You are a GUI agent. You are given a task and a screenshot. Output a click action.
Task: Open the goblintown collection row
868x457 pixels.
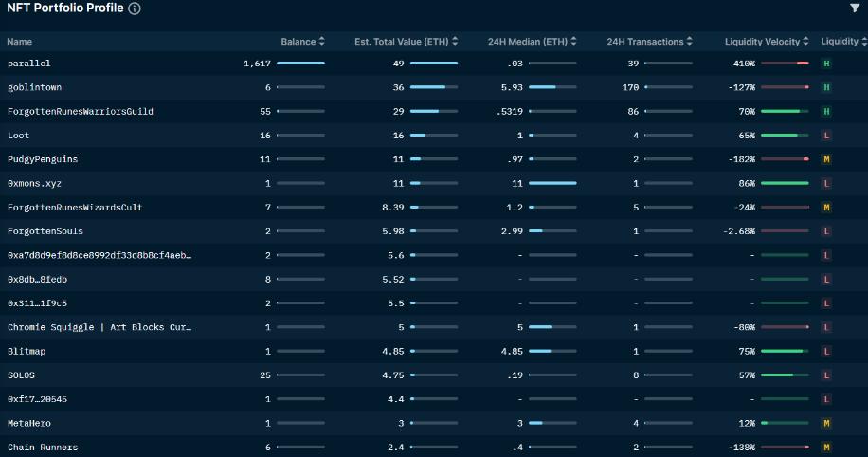[34, 87]
